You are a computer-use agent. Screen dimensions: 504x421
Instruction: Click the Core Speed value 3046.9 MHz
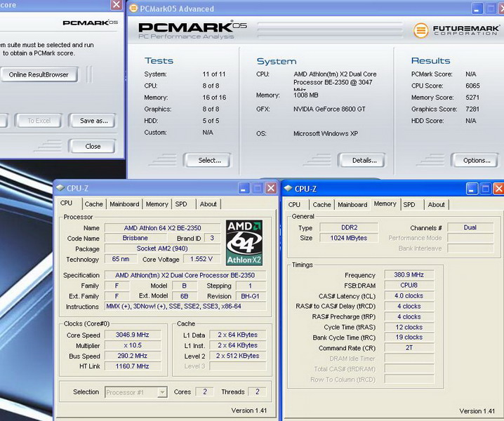[133, 335]
